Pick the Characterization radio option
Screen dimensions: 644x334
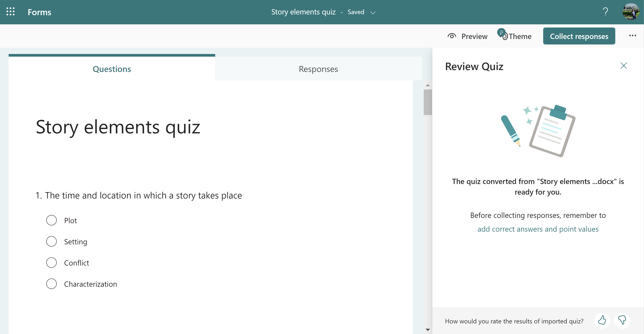point(51,284)
